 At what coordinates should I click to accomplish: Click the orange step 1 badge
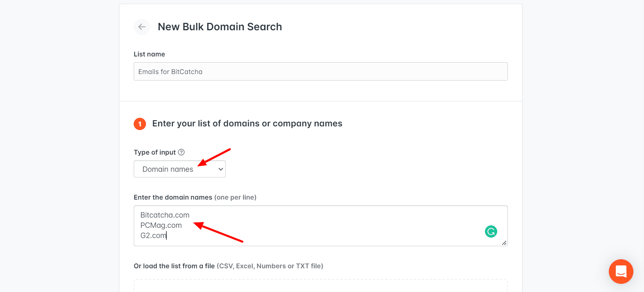140,124
